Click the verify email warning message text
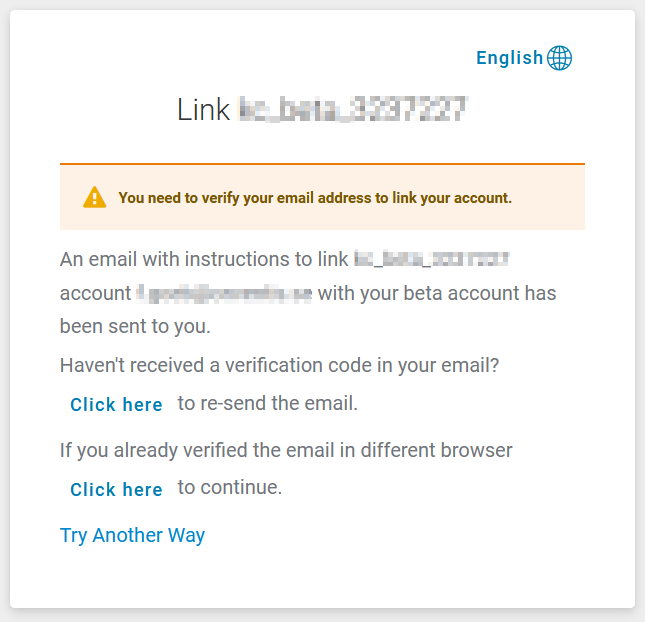This screenshot has height=622, width=645. 315,198
